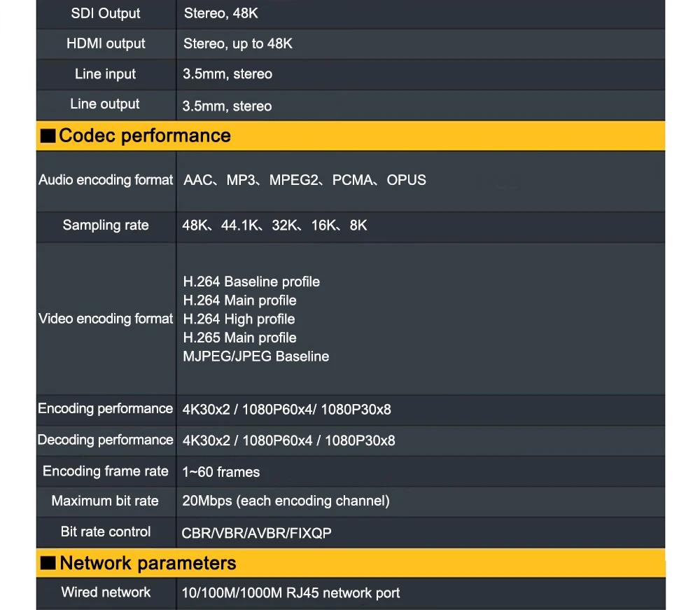Click the H.265 Main profile line
Image resolution: width=700 pixels, height=610 pixels.
click(239, 338)
